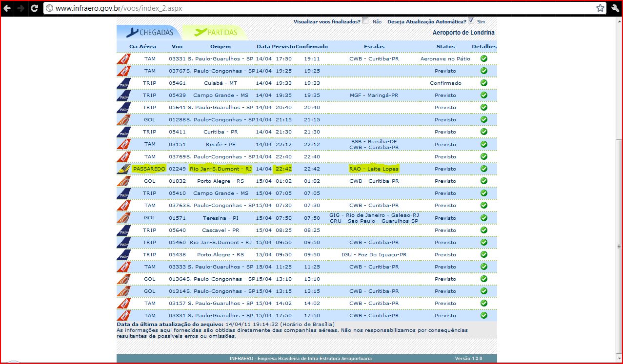The image size is (623, 364).
Task: Open details icon for TAM flight 03769
Action: point(484,156)
